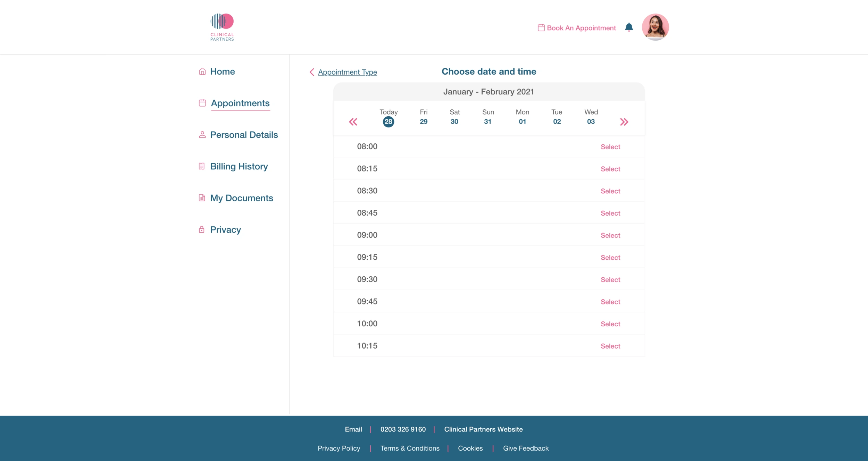Click the Email footer link
This screenshot has height=461, width=868.
(x=353, y=429)
